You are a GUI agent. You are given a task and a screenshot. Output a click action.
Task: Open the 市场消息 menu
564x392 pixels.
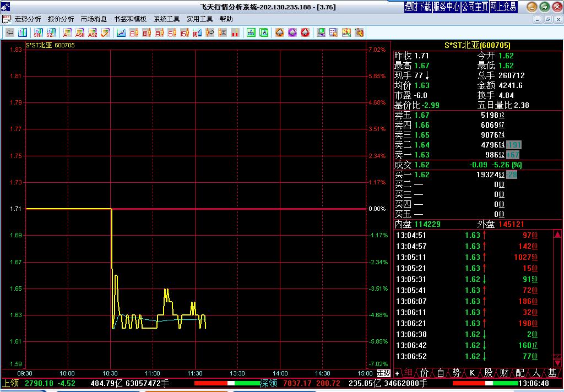tap(94, 19)
